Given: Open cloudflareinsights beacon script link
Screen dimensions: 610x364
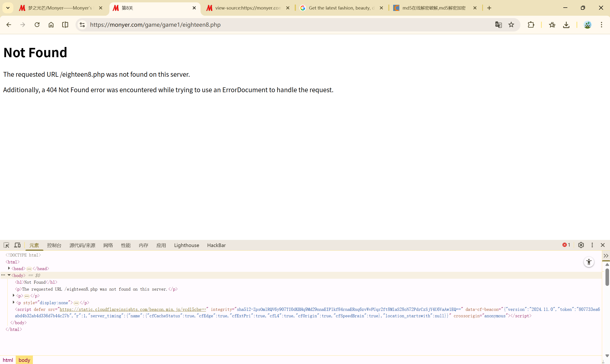Looking at the screenshot, I should (132, 309).
